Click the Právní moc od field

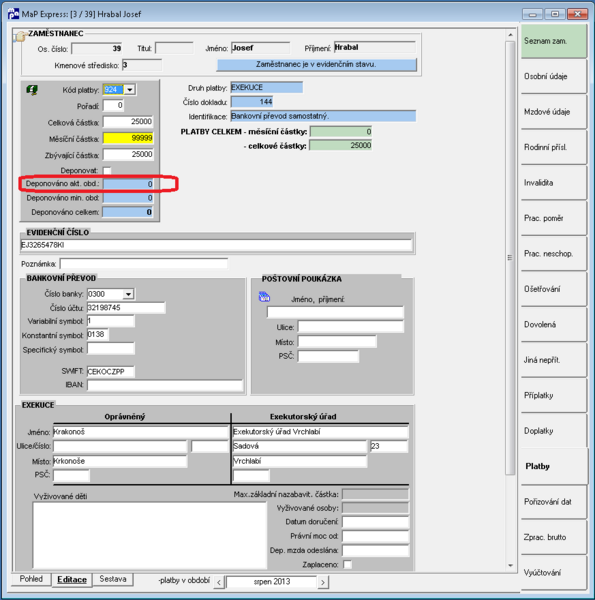pos(375,536)
